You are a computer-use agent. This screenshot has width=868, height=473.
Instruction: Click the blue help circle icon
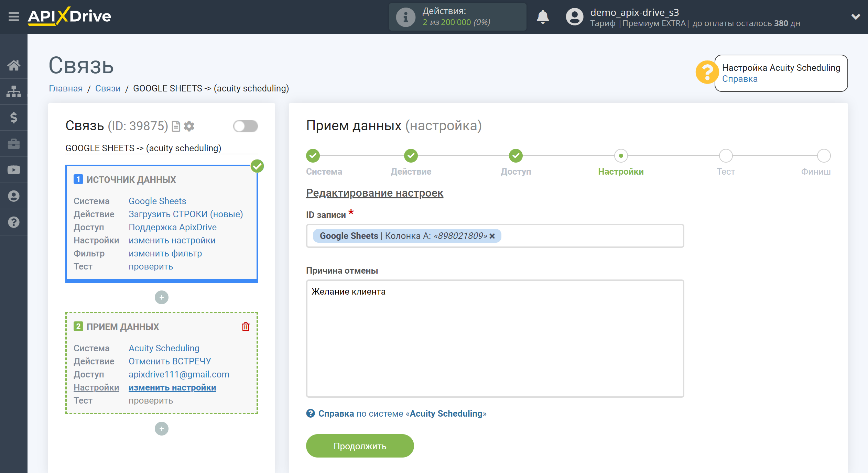(311, 414)
